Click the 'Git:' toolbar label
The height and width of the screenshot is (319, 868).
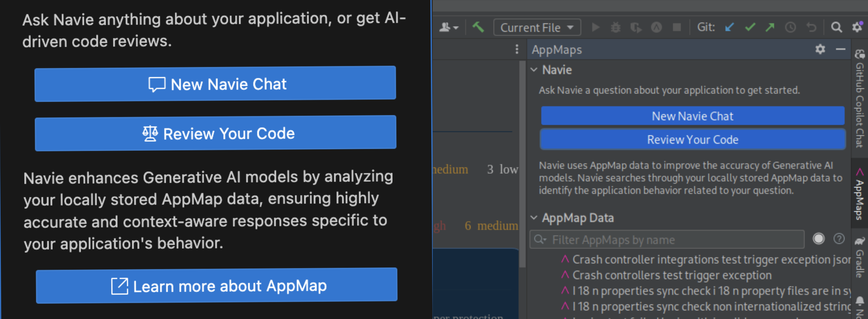click(706, 27)
